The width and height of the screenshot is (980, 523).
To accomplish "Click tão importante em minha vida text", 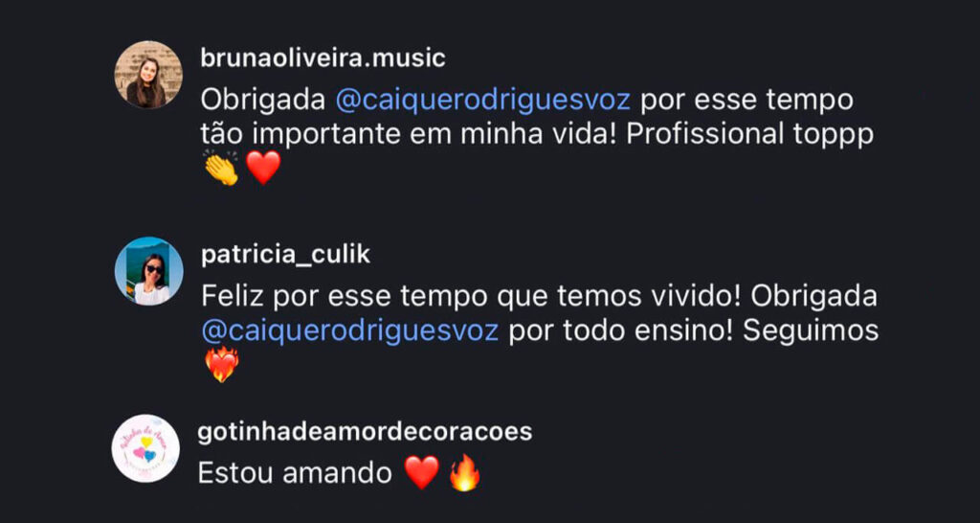I will (408, 134).
